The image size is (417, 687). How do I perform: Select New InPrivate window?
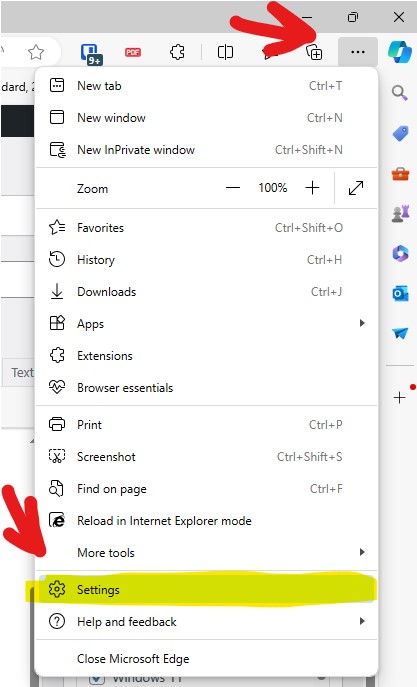pos(206,150)
